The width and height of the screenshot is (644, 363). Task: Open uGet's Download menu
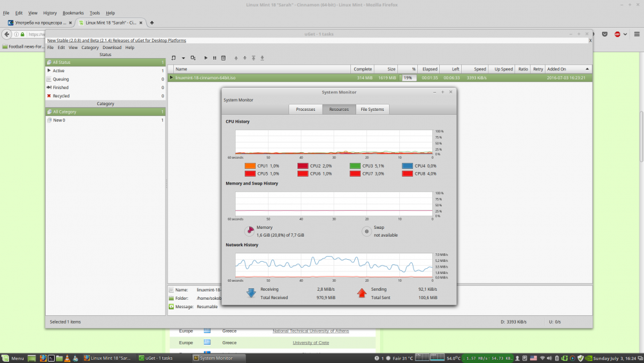tap(111, 48)
